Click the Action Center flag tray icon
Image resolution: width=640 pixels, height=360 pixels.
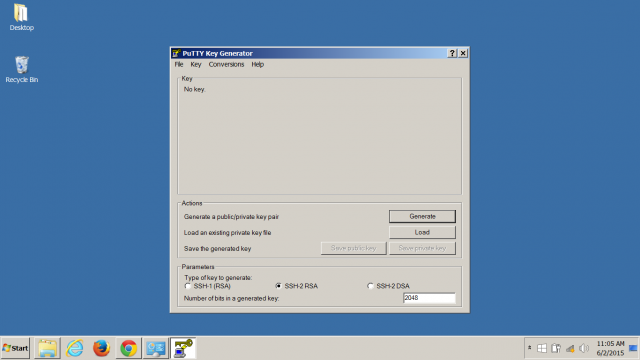coord(542,348)
